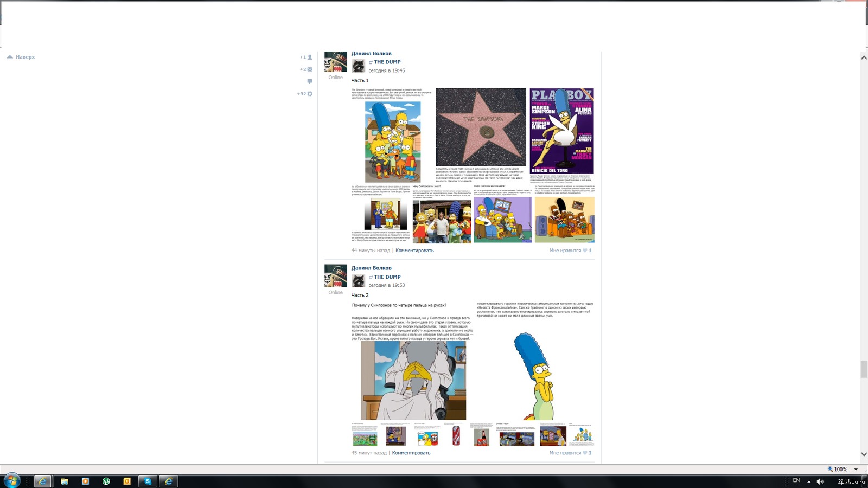Click the author avatar in Часть 2 post
The image size is (868, 488).
click(335, 276)
